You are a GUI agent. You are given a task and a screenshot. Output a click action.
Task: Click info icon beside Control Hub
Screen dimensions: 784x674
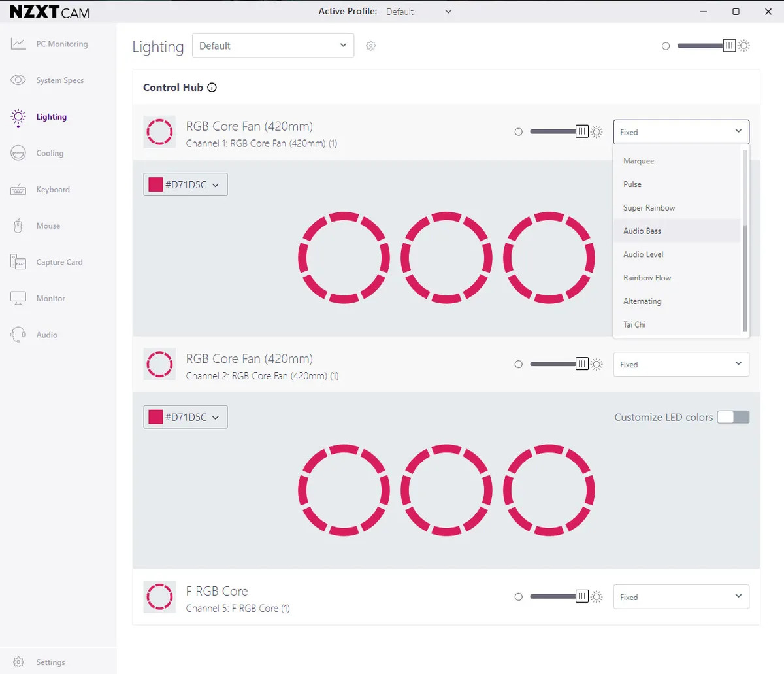[212, 88]
